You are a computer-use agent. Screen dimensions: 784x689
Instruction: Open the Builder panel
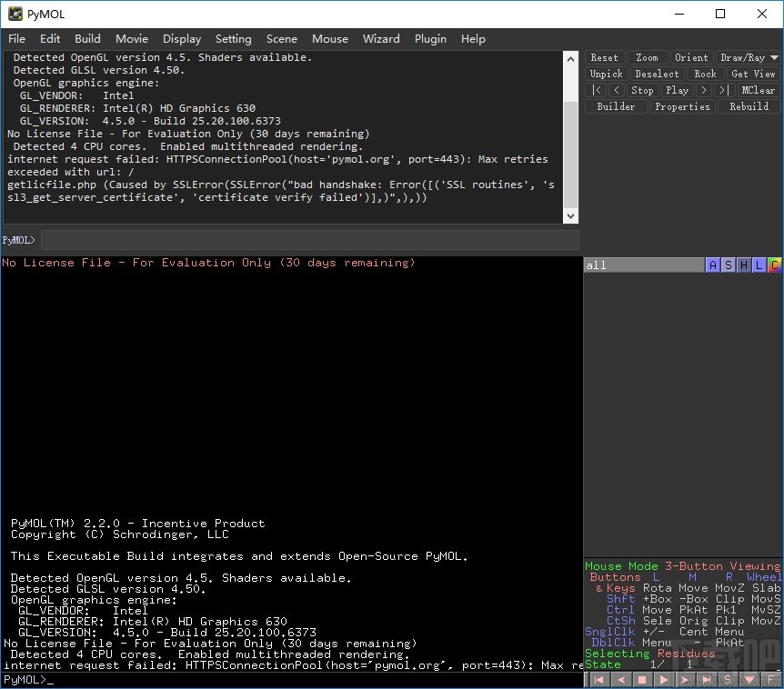click(616, 107)
